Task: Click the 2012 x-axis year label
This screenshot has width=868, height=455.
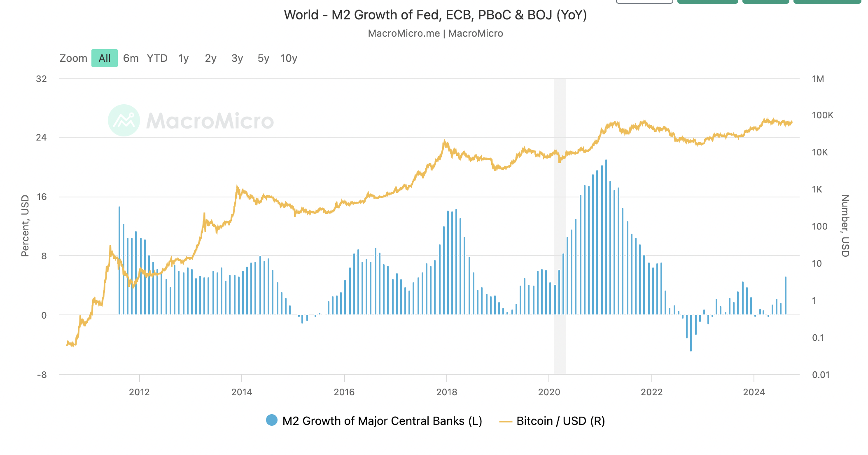Action: (139, 392)
